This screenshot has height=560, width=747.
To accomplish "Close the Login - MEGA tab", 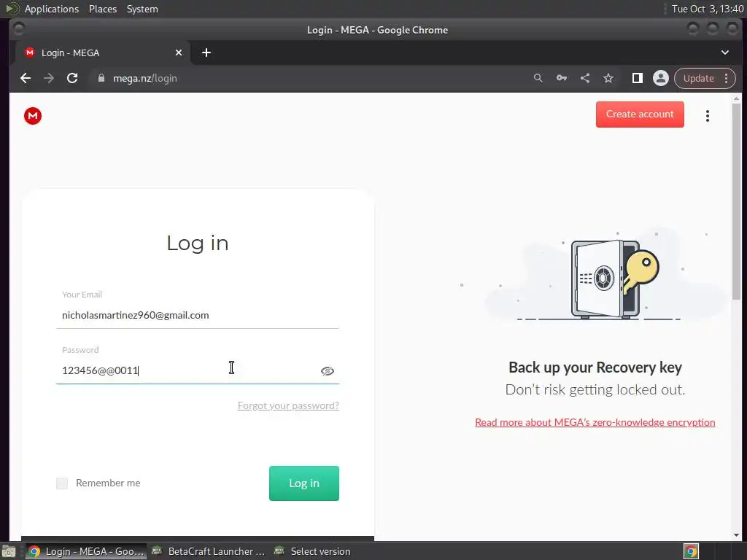I will tap(179, 52).
